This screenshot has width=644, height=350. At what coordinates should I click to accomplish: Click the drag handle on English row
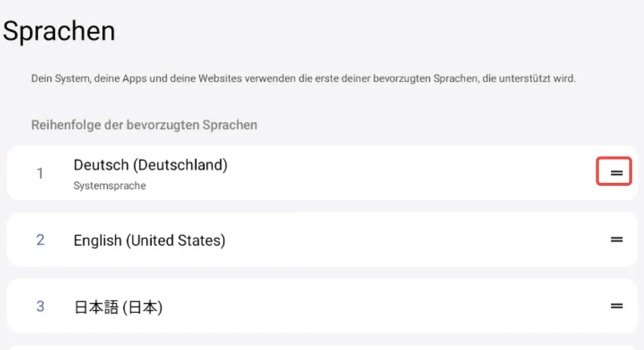(x=616, y=240)
